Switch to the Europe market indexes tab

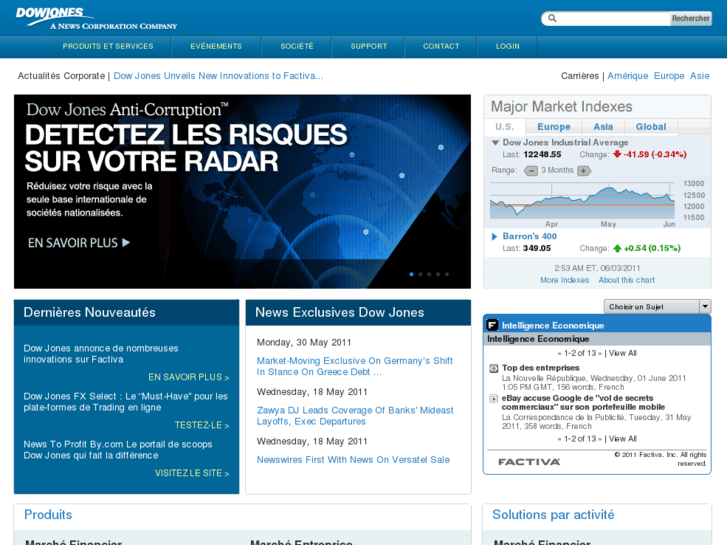(x=554, y=127)
